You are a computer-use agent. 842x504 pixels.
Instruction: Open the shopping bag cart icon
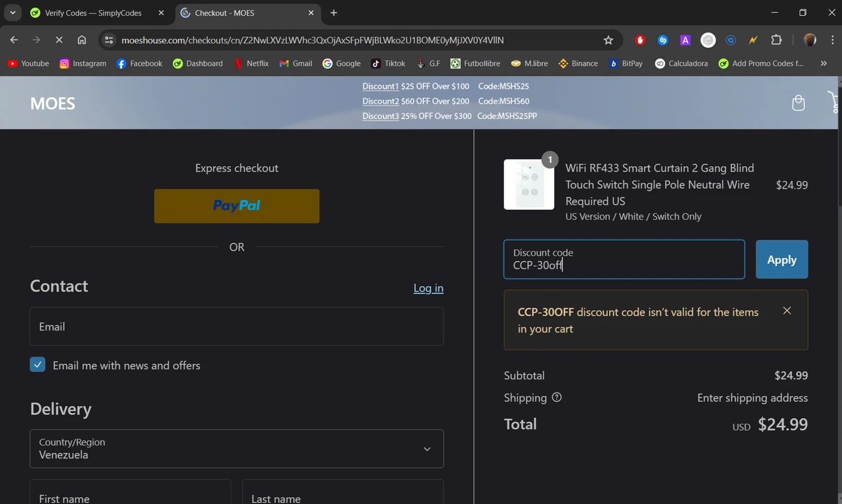[798, 103]
